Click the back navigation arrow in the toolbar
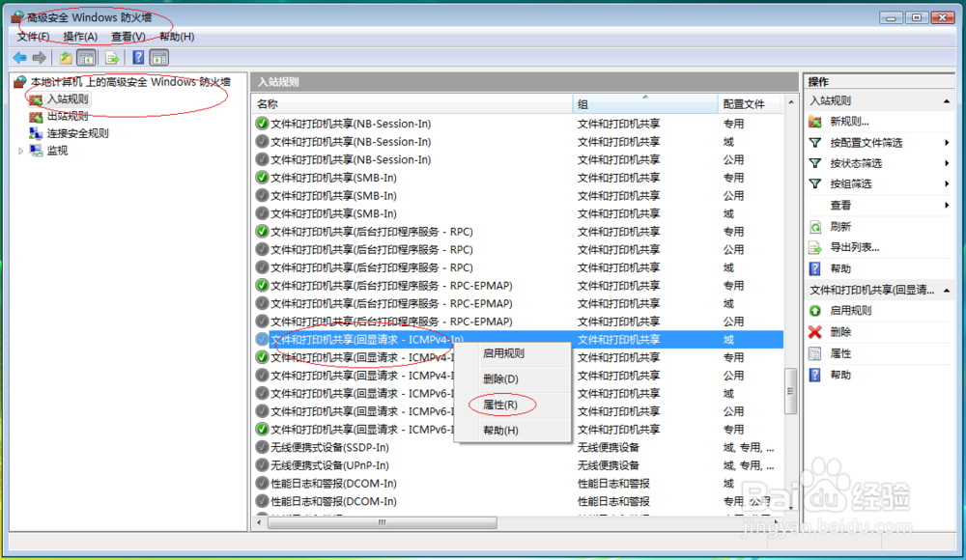The width and height of the screenshot is (966, 560). point(19,57)
